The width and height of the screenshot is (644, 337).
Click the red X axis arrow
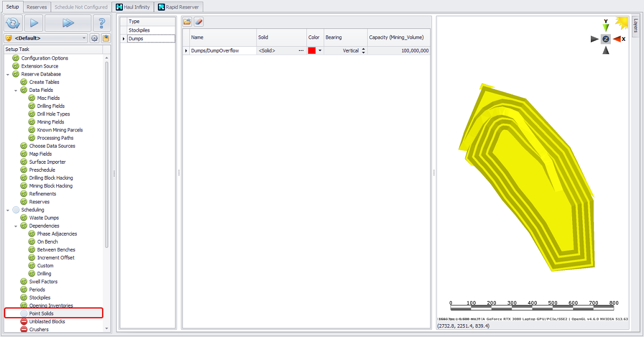(617, 39)
